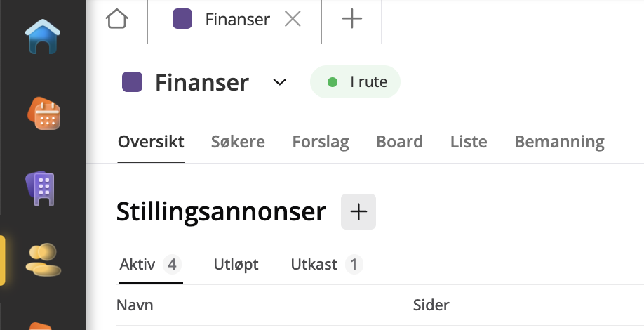Viewport: 644px width, 330px height.
Task: Sort by the Navn column header
Action: [x=135, y=305]
